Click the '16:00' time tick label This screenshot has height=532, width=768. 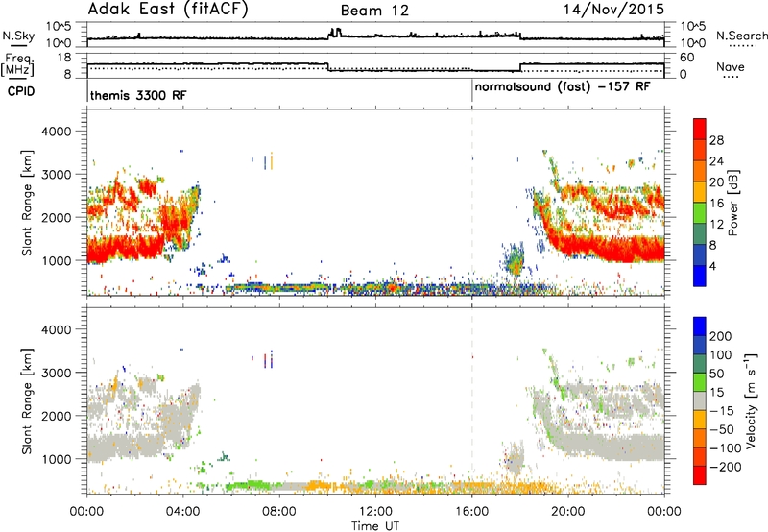[x=471, y=512]
